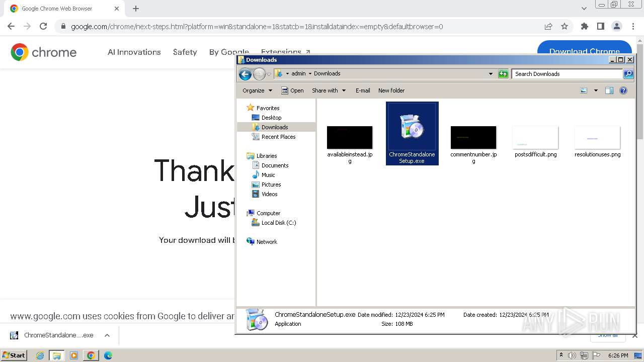Open Windows Explorer taskbar icon
Screen dimensions: 644x362
point(57,355)
